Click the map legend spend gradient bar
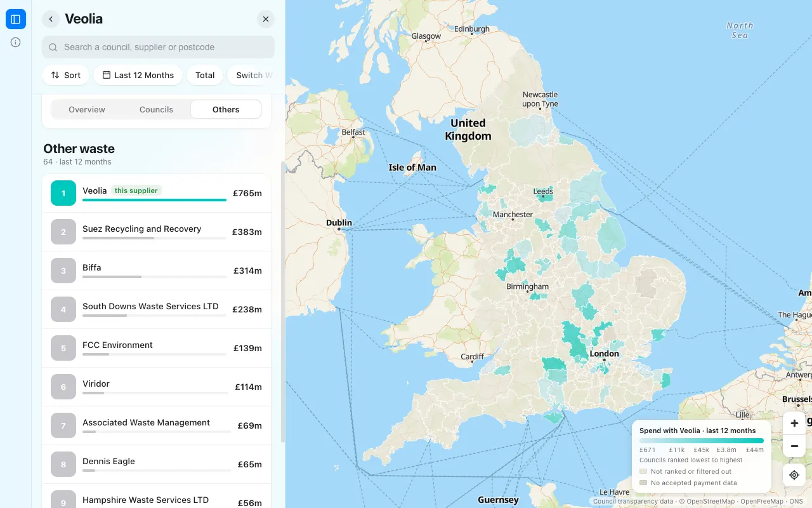The height and width of the screenshot is (508, 812). tap(702, 441)
